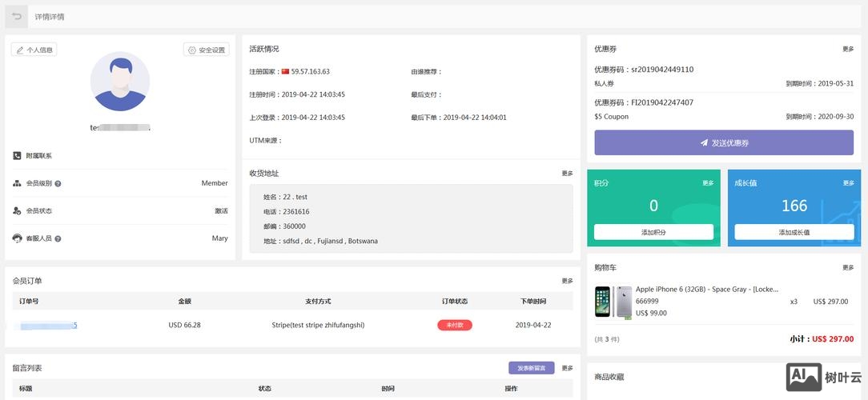The width and height of the screenshot is (868, 400).
Task: Open Apple iPhone 6 (32GB) product title
Action: click(707, 290)
